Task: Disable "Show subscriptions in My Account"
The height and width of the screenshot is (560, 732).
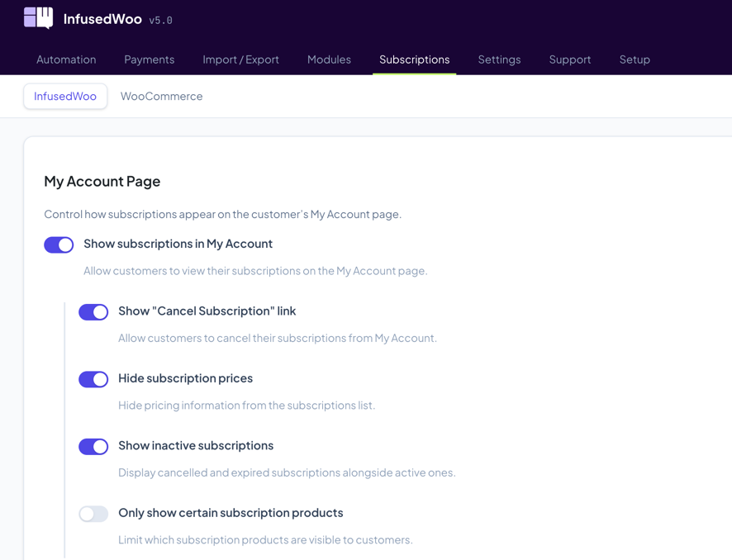Action: 59,244
